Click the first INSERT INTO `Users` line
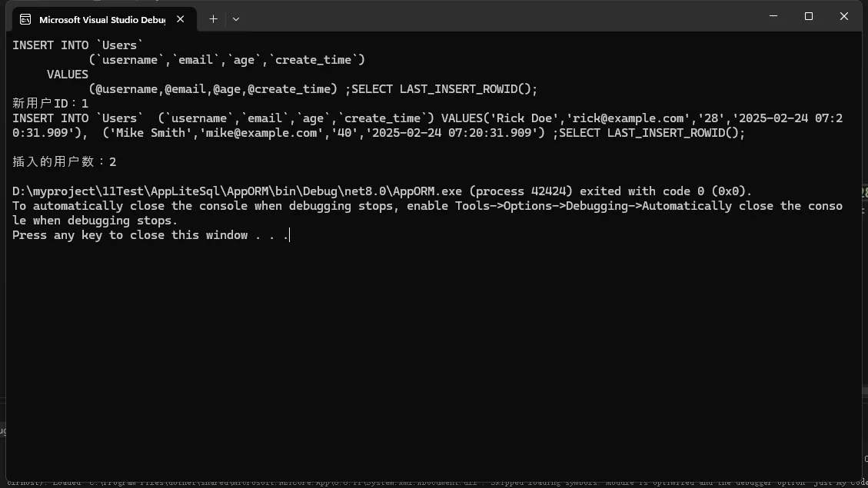 coord(78,45)
